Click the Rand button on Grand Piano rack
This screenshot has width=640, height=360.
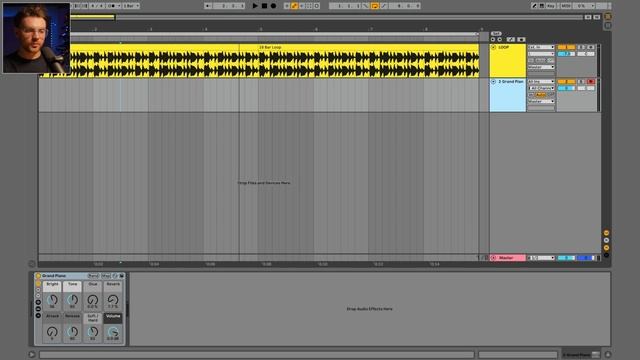pos(93,276)
